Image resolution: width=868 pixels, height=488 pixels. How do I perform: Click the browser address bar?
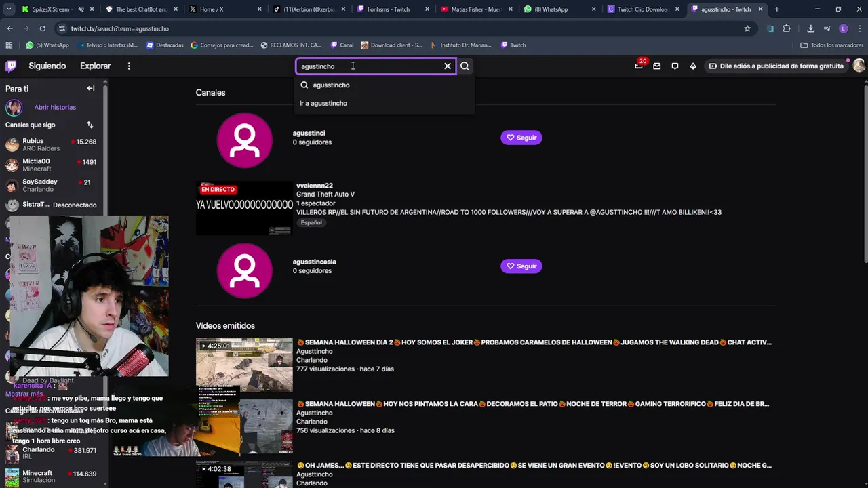(400, 28)
